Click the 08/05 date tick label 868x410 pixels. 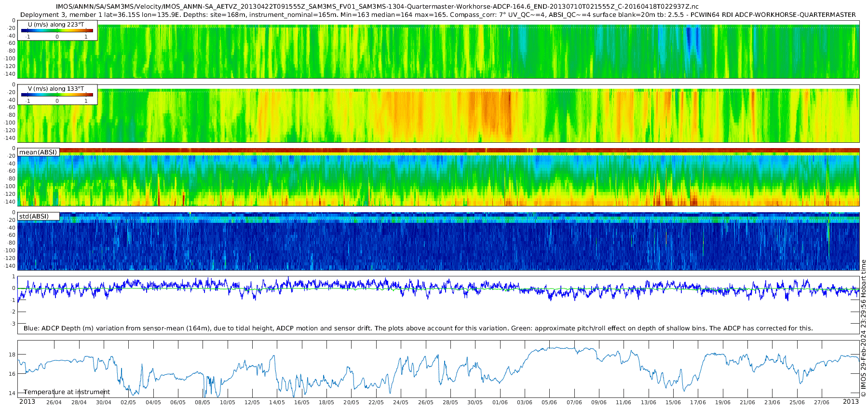click(x=203, y=402)
